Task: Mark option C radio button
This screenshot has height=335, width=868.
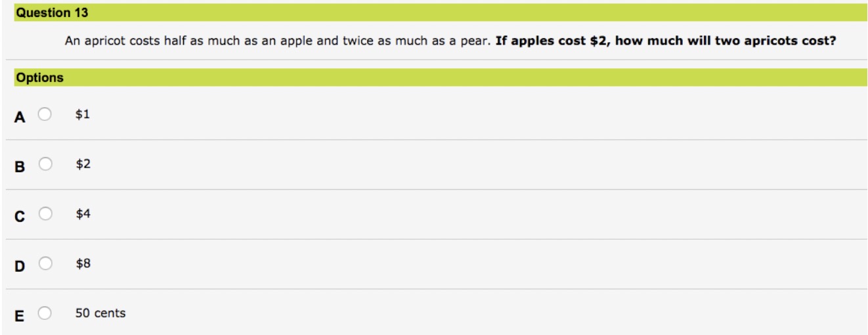Action: [x=45, y=214]
